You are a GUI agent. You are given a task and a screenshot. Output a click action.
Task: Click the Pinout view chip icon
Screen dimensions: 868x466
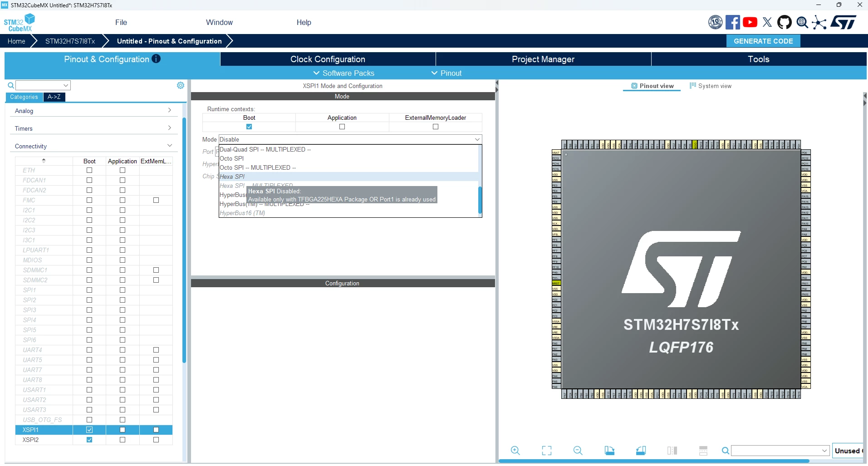(634, 86)
